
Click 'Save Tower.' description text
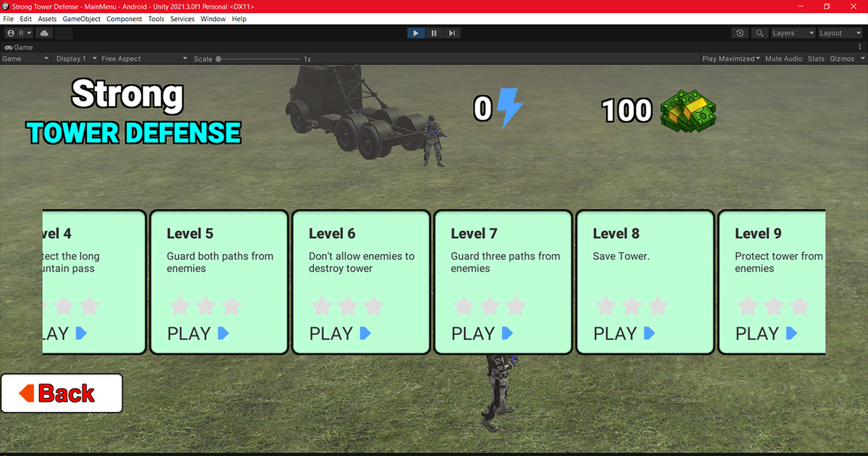pyautogui.click(x=621, y=256)
